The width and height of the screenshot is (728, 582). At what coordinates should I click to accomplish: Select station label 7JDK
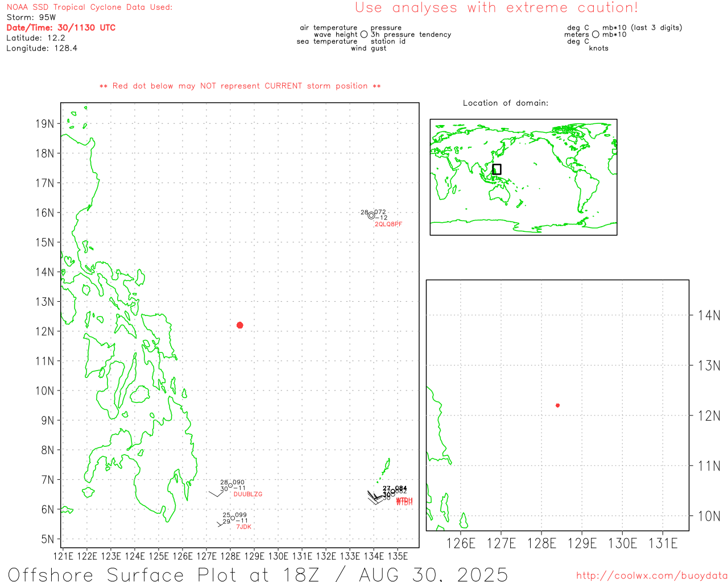click(243, 527)
